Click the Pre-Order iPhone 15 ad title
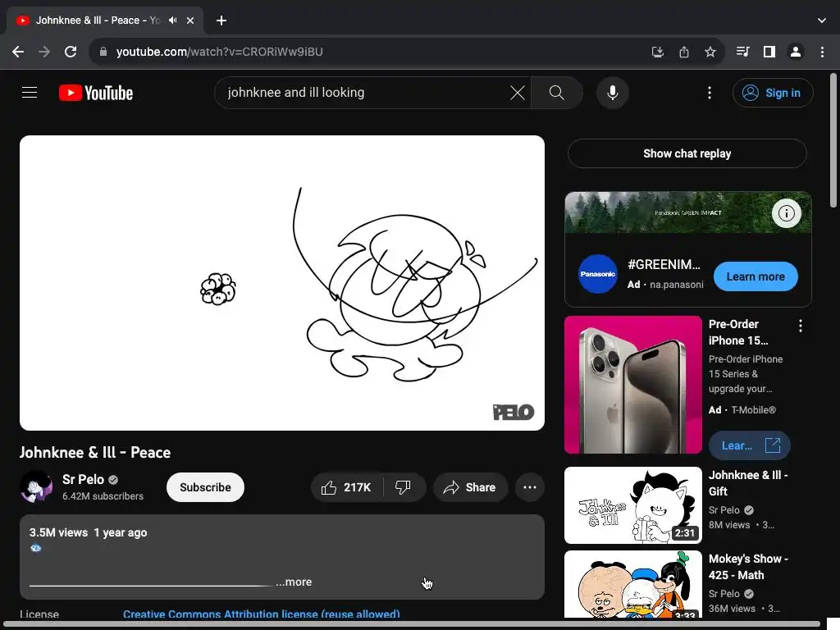 (738, 332)
